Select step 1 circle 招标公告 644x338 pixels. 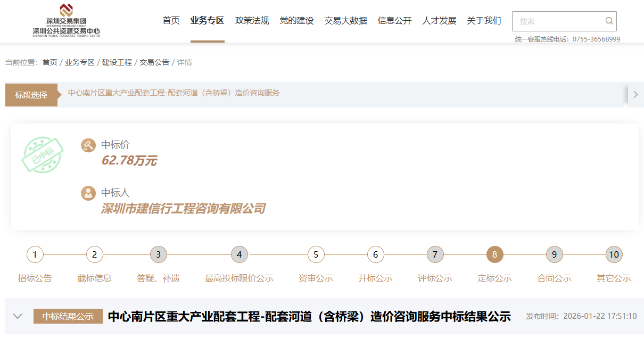(35, 254)
